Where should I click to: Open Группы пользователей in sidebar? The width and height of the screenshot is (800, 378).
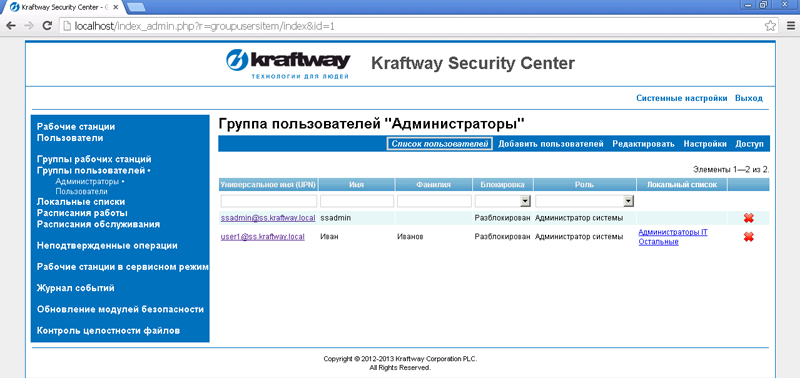click(x=92, y=170)
